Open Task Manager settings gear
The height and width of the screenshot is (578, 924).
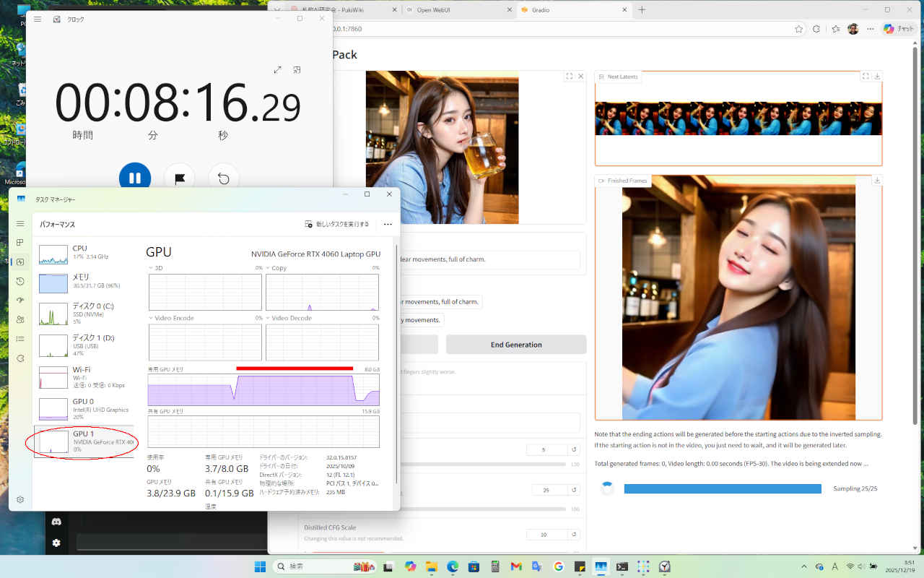click(20, 499)
